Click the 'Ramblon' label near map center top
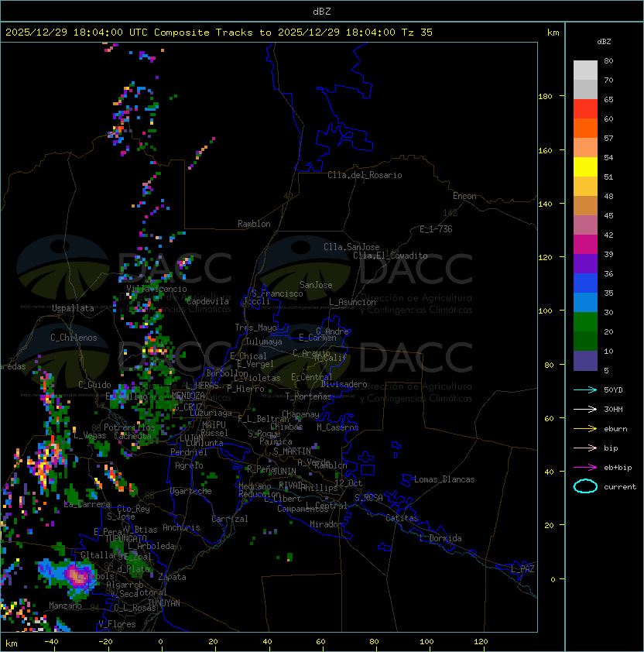 [x=254, y=224]
